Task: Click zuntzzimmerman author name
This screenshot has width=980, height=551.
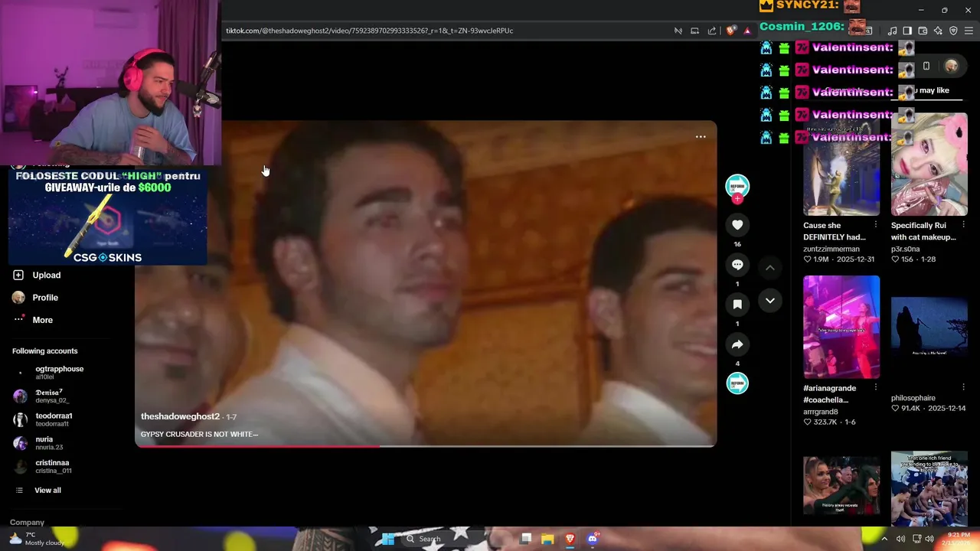Action: [831, 249]
